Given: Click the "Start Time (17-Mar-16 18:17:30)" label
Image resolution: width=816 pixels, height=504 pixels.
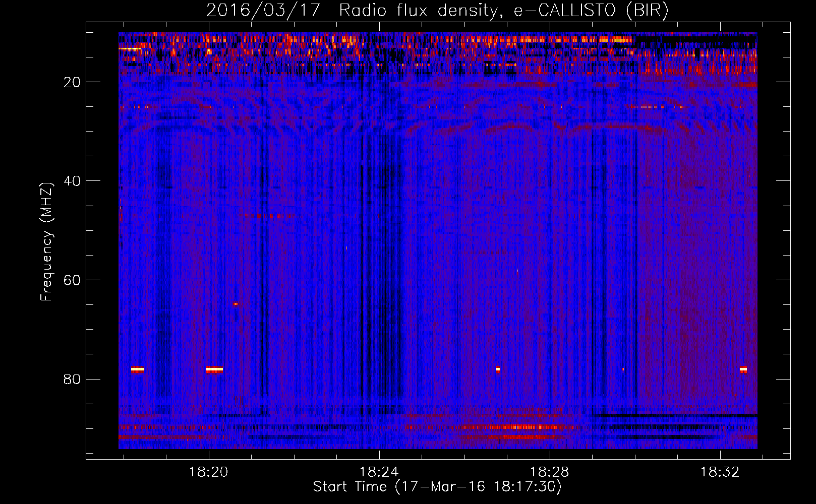Looking at the screenshot, I should coord(437,487).
